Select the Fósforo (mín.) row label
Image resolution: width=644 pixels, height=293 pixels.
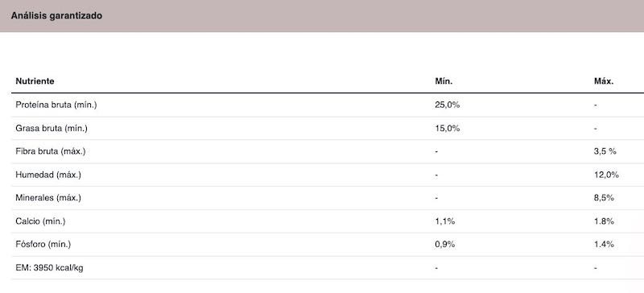[x=43, y=245]
